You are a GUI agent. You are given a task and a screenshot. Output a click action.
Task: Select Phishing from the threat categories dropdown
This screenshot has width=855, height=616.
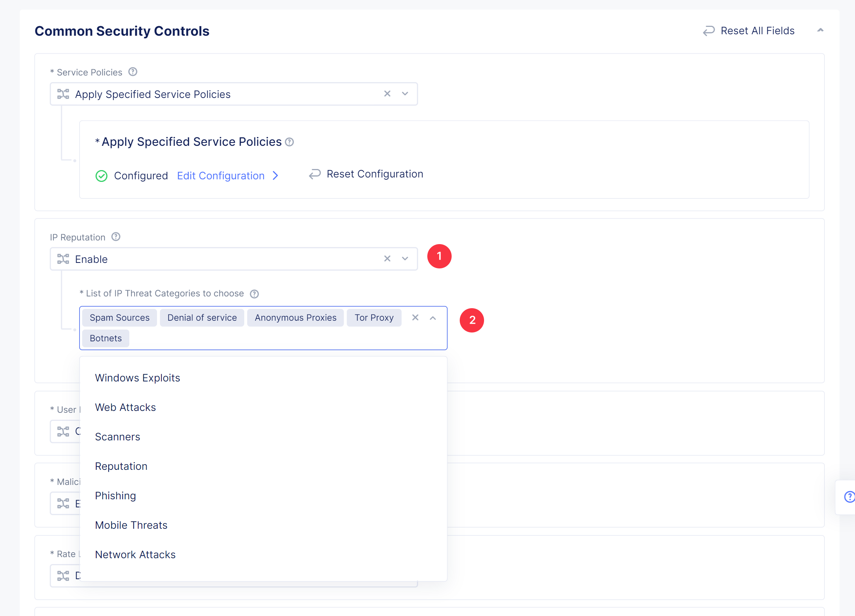pyautogui.click(x=115, y=495)
